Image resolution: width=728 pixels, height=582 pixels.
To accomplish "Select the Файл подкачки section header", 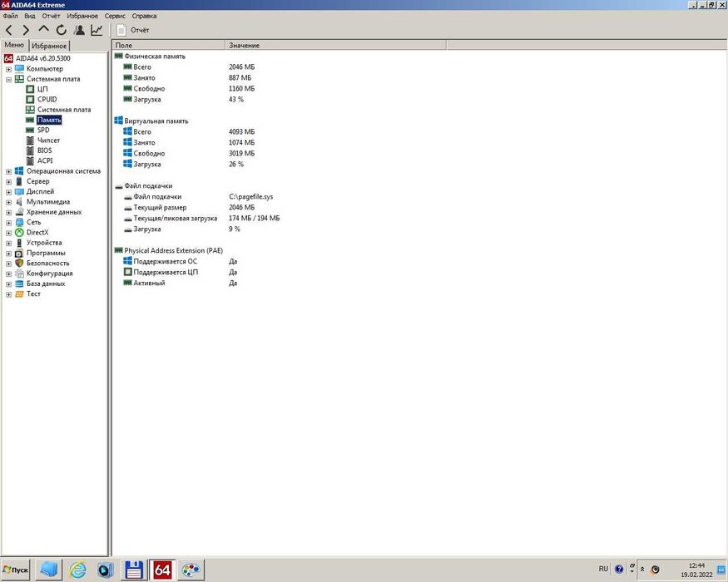I will coord(148,185).
